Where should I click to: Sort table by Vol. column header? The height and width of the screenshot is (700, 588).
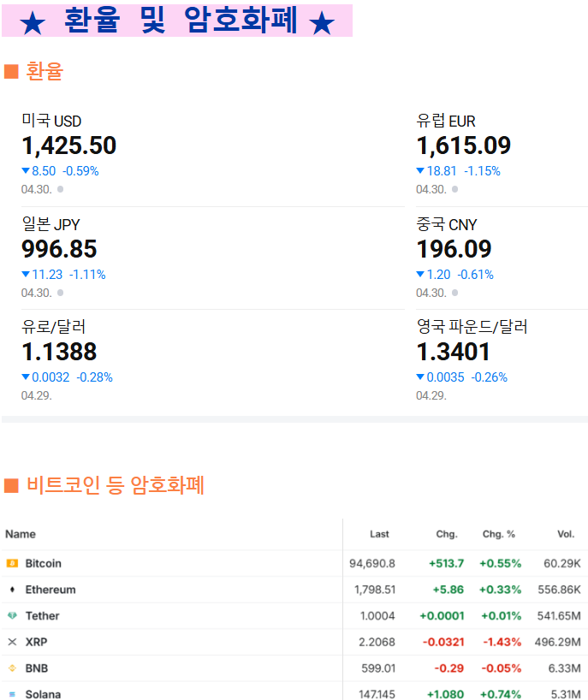pyautogui.click(x=566, y=534)
